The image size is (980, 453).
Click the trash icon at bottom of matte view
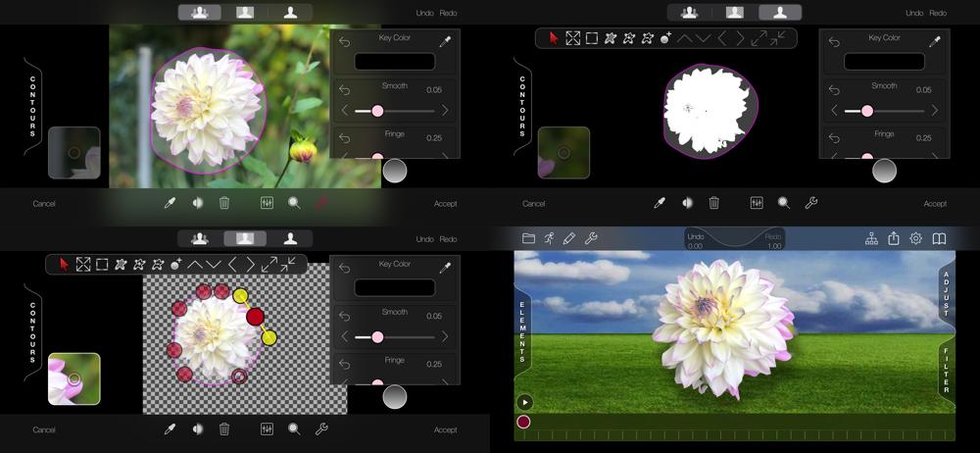pyautogui.click(x=713, y=203)
